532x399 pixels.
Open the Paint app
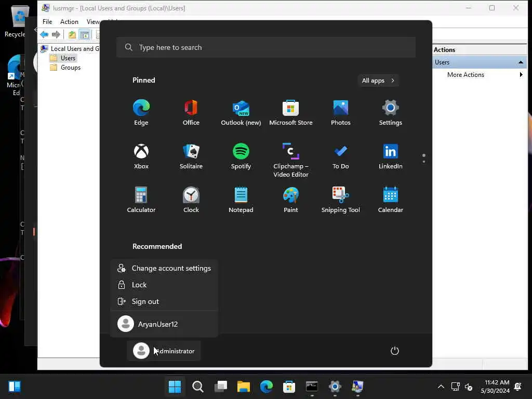291,200
